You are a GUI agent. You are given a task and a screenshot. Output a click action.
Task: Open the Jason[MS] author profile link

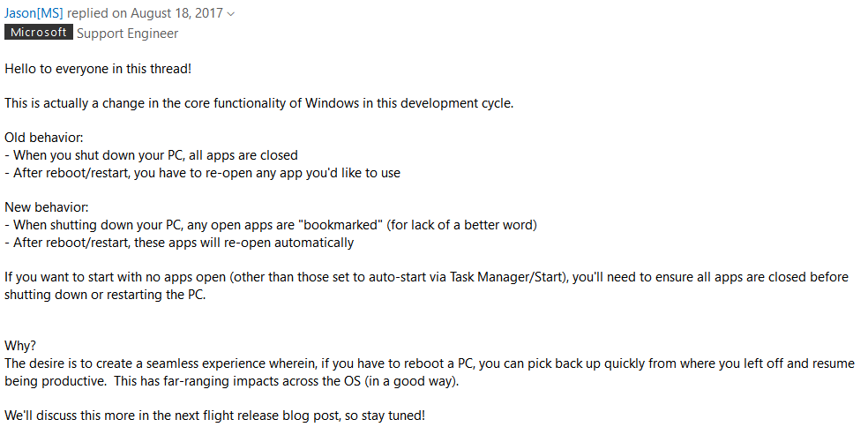[x=34, y=13]
